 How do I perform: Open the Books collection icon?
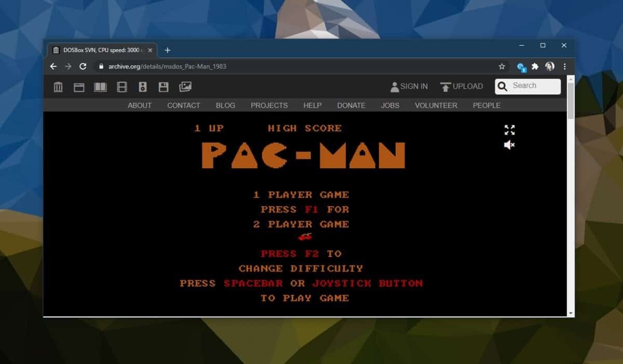pos(100,87)
